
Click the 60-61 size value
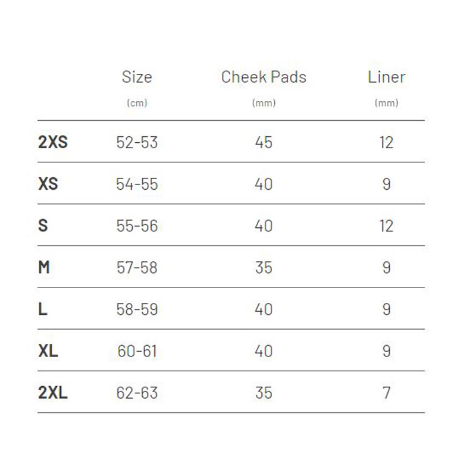(137, 351)
